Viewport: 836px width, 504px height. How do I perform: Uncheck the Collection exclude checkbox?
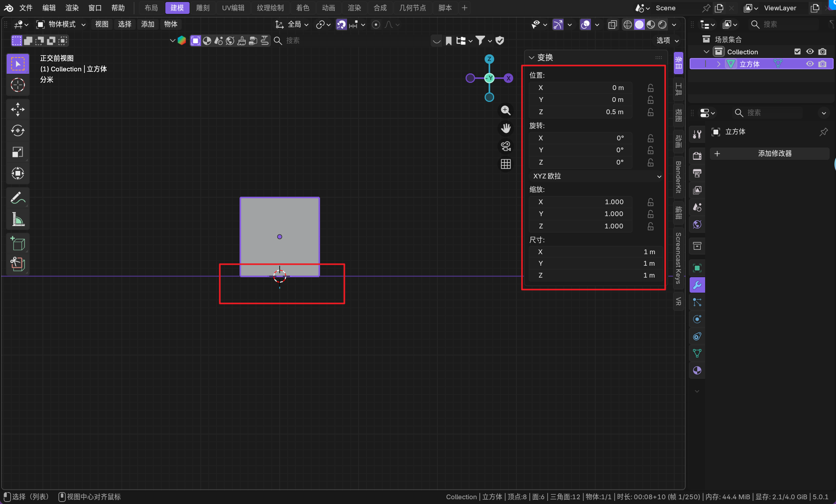coord(798,52)
